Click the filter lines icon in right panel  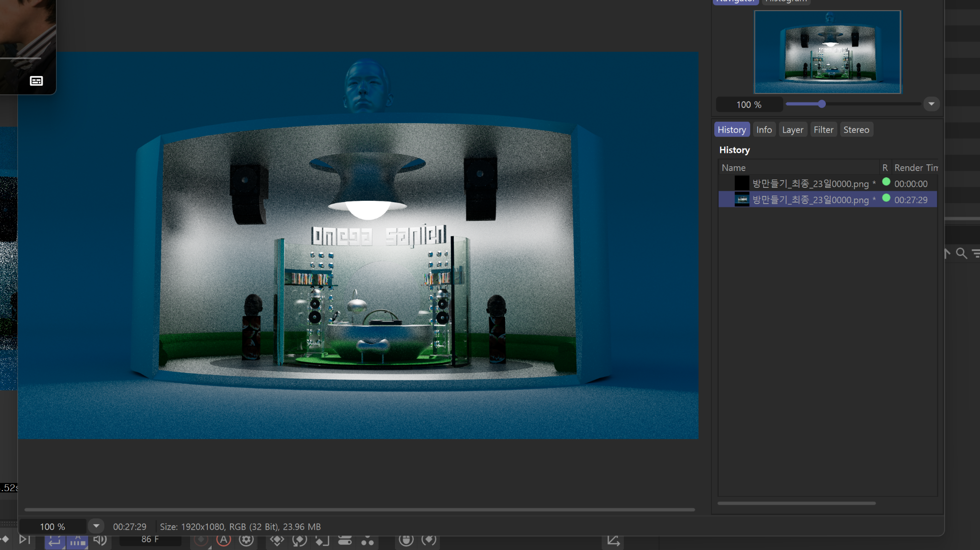[x=976, y=253]
